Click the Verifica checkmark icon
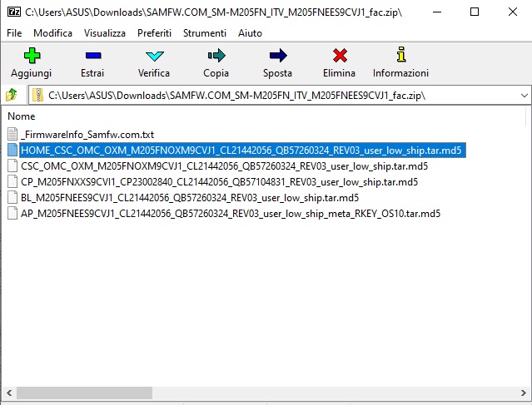Image resolution: width=532 pixels, height=405 pixels. [155, 56]
